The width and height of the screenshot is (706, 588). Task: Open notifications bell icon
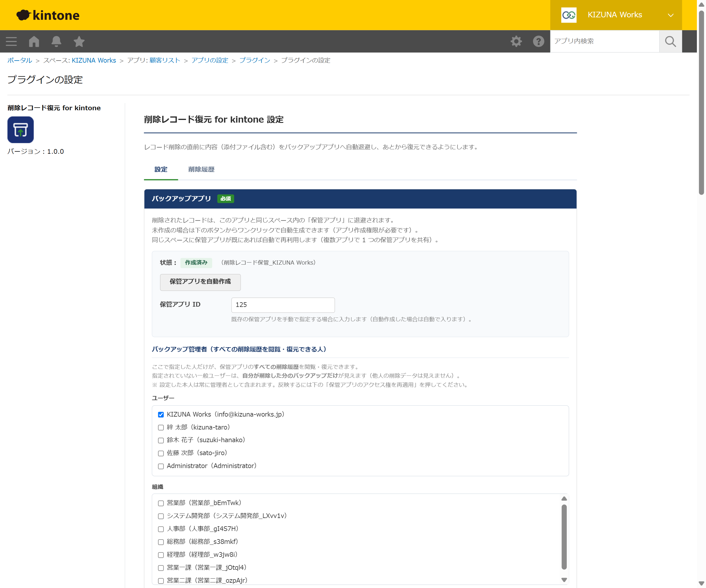[x=56, y=41]
